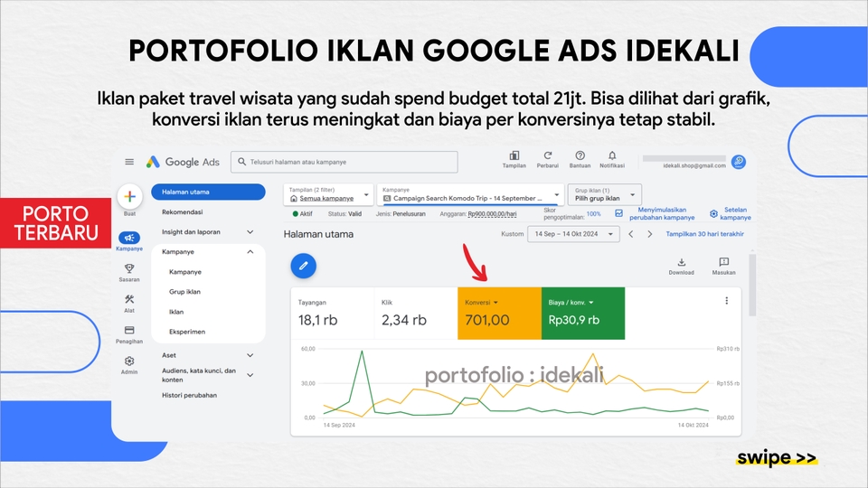The height and width of the screenshot is (488, 868).
Task: Click the Halaman utama page heading
Action: click(x=318, y=234)
